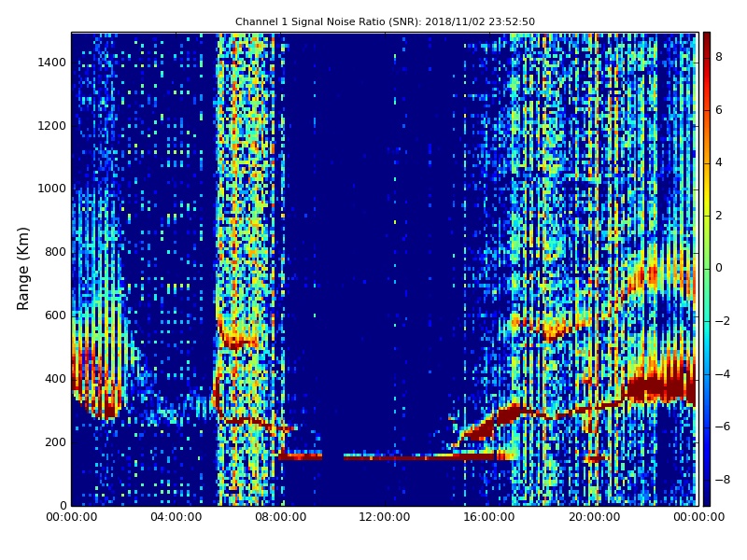Click the 08:00:00 time axis label
Viewport: 747px width, 560px height.
tap(281, 517)
